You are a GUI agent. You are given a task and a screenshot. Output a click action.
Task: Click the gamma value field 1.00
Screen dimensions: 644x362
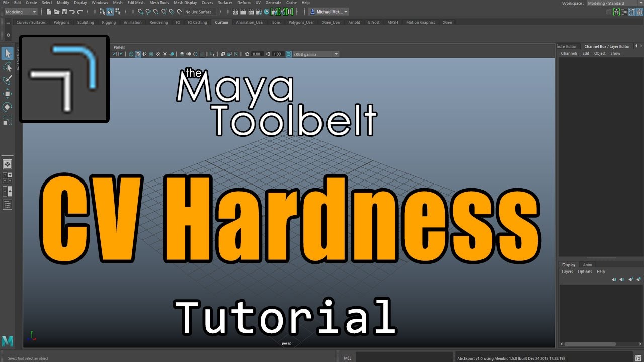(277, 54)
